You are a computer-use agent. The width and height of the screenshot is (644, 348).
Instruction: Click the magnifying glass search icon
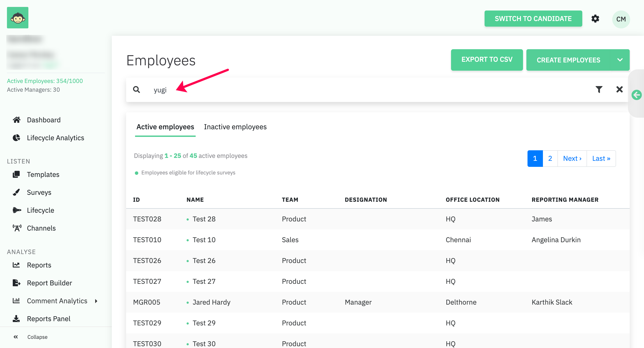(136, 89)
